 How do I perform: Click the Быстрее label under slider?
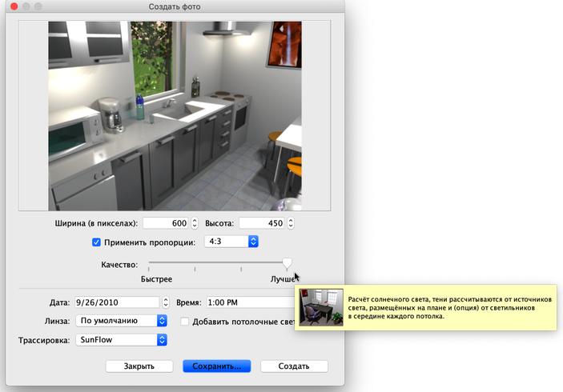(x=156, y=279)
